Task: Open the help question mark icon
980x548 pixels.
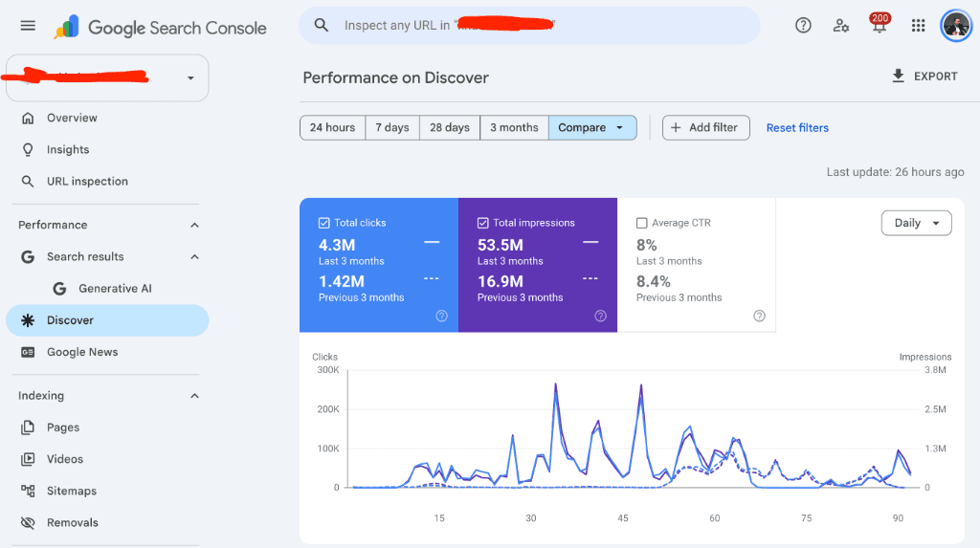Action: (x=803, y=26)
